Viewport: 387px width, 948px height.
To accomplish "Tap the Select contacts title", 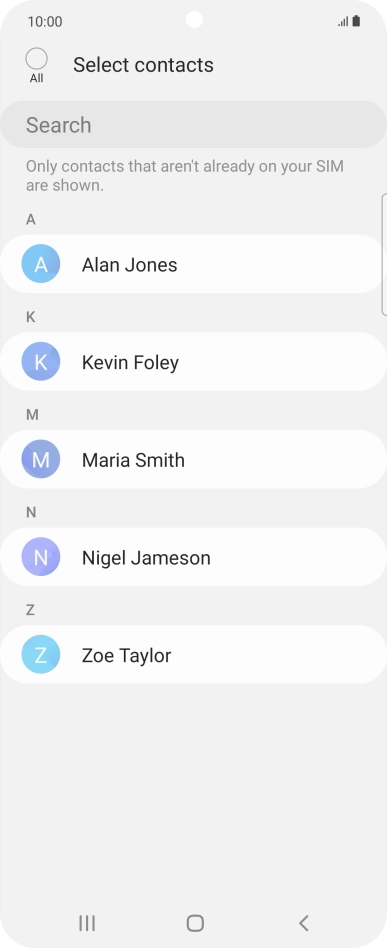I will [x=143, y=65].
